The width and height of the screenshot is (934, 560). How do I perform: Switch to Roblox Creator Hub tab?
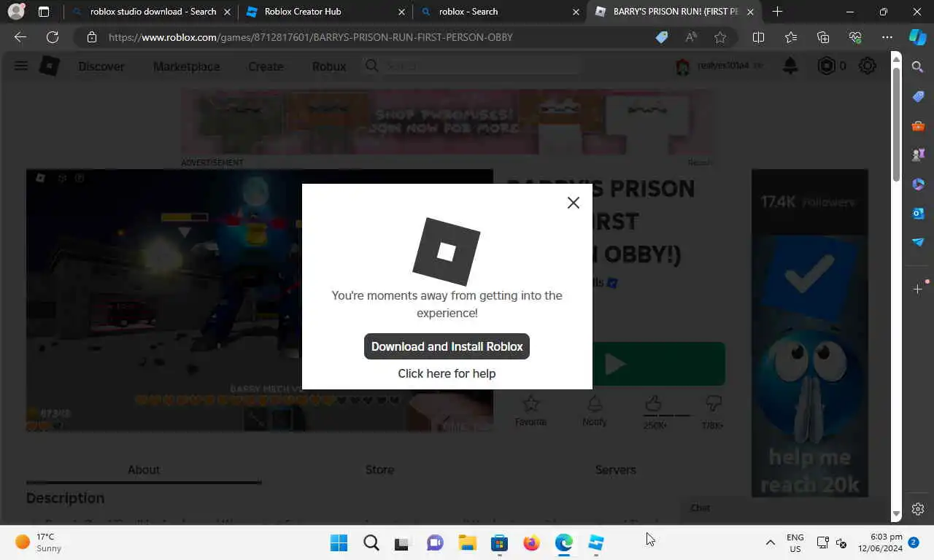pyautogui.click(x=325, y=12)
